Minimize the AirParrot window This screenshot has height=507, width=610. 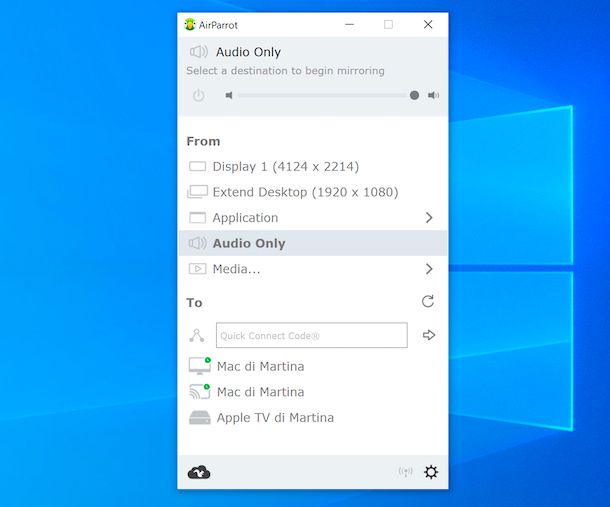click(x=349, y=25)
